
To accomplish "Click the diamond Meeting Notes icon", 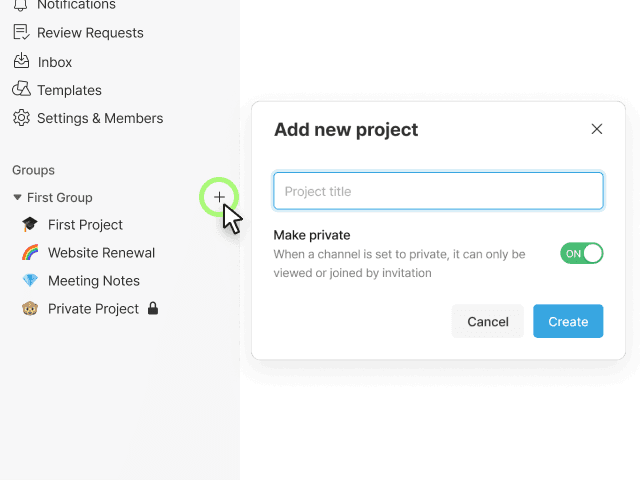I will click(x=30, y=280).
